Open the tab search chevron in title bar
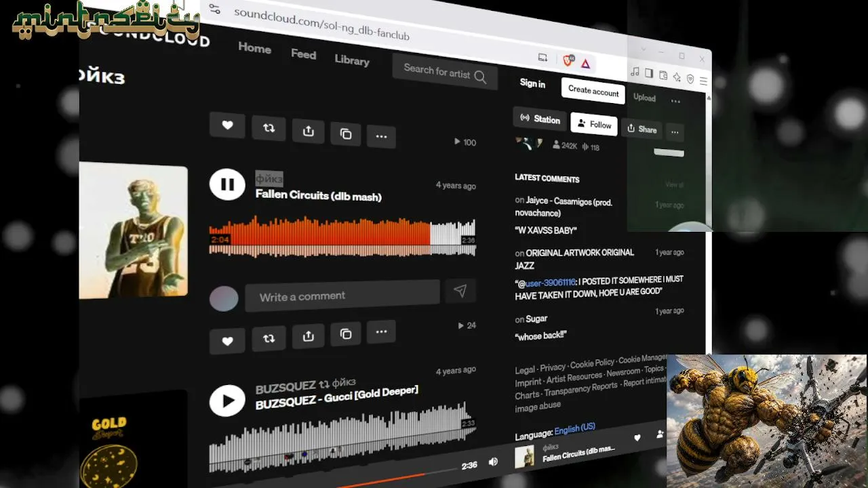Image resolution: width=868 pixels, height=488 pixels. [x=644, y=49]
